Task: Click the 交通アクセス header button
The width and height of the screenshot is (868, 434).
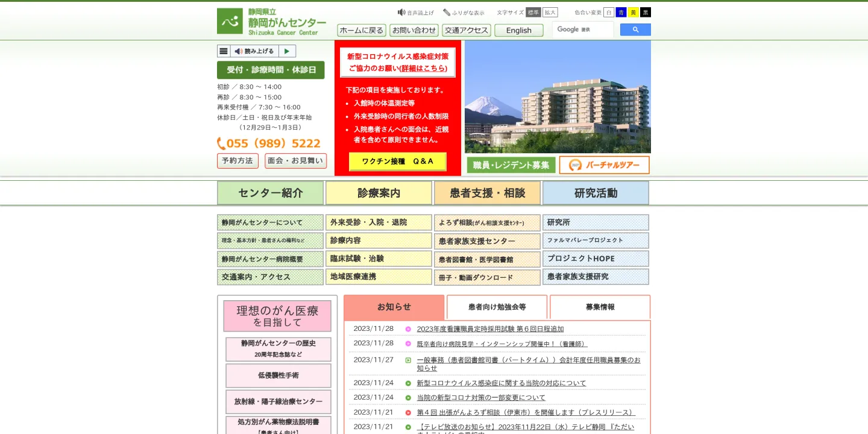Action: [x=467, y=30]
